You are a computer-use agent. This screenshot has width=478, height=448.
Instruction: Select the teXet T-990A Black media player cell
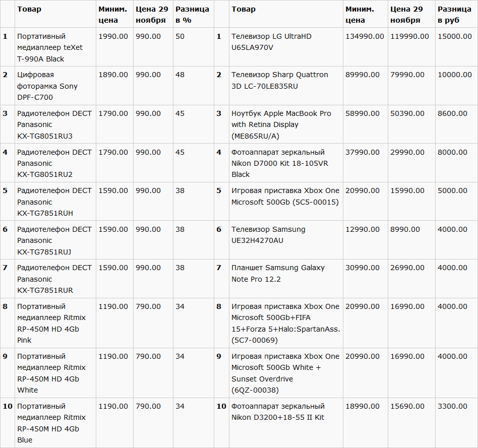tap(50, 47)
